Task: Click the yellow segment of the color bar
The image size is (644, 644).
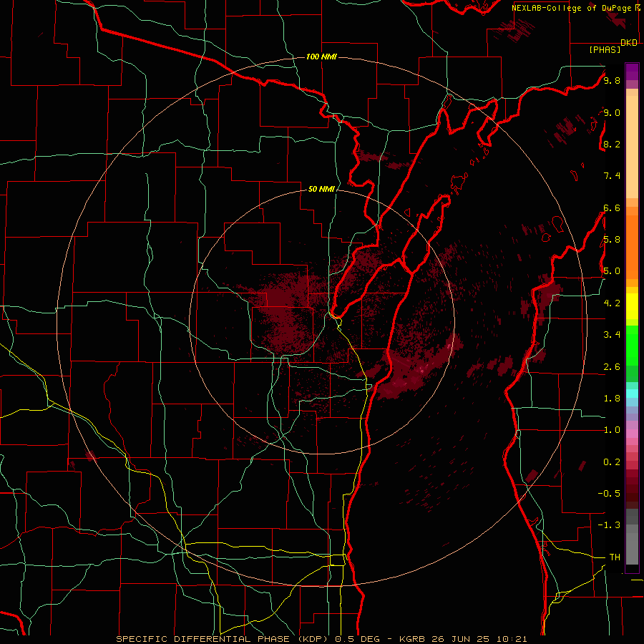Action: pyautogui.click(x=632, y=306)
